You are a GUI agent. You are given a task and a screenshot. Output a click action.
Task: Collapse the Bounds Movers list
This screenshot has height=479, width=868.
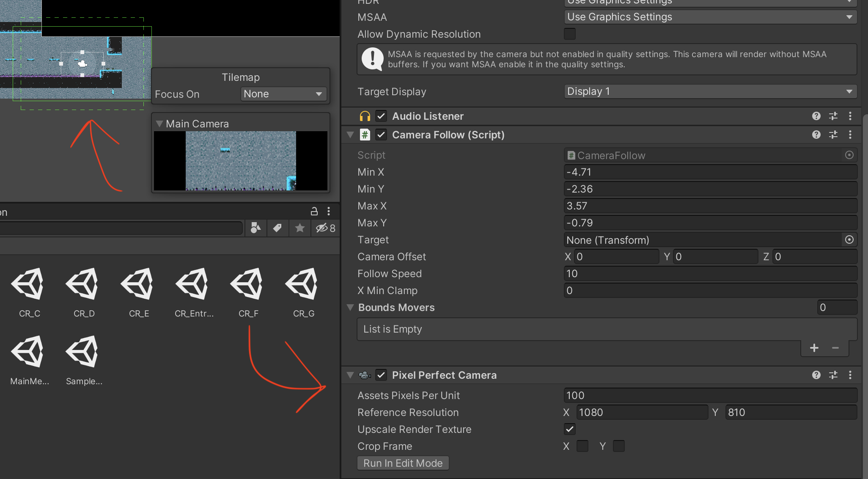(x=350, y=307)
